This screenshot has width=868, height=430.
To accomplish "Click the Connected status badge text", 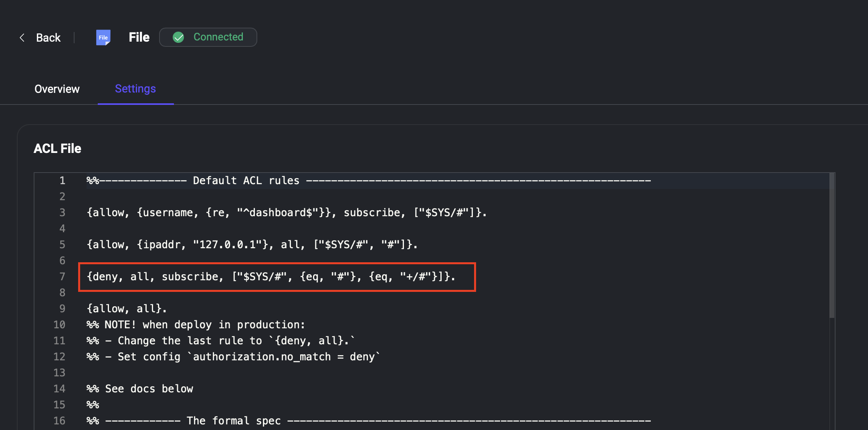I will point(218,37).
